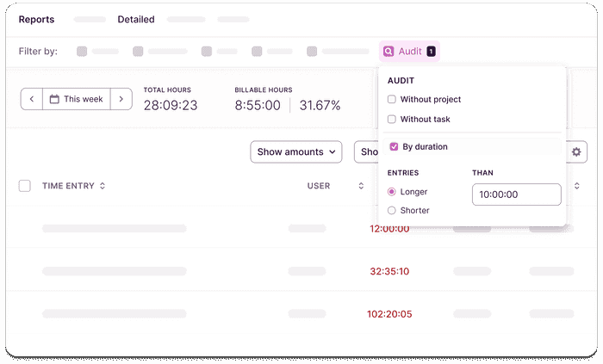
Task: Click the USER column header
Action: pyautogui.click(x=319, y=186)
